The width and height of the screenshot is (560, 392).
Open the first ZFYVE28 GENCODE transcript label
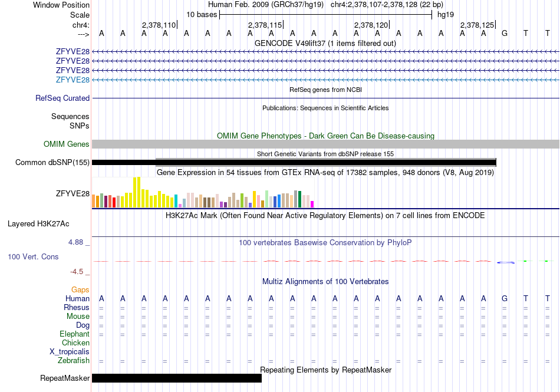coord(73,52)
